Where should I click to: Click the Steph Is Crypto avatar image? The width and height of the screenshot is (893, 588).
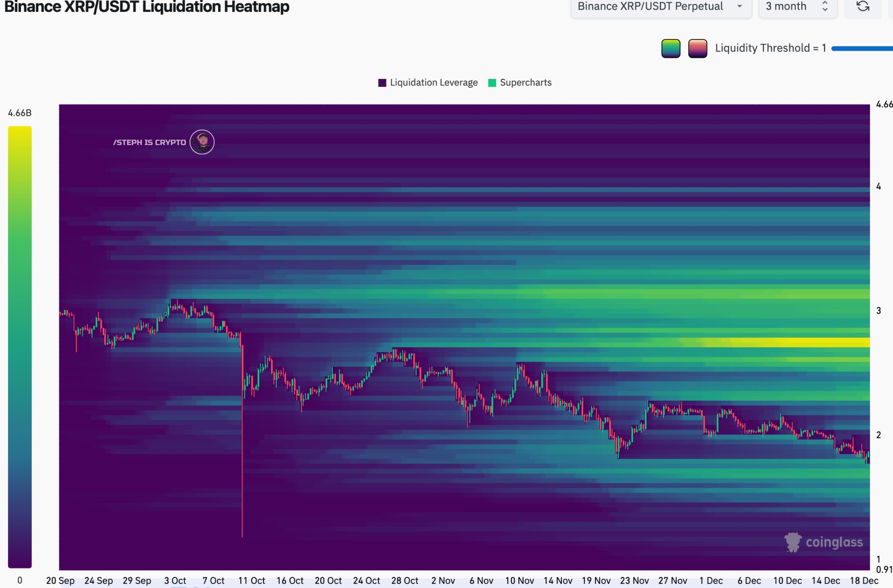[202, 141]
